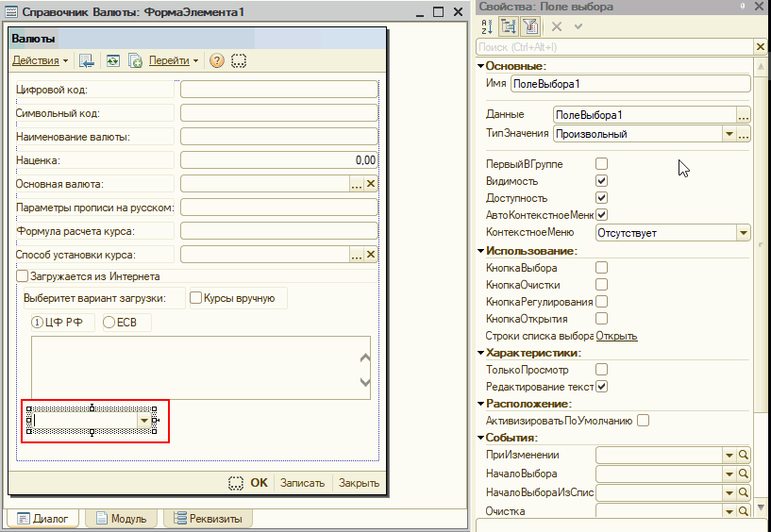
Task: Click the dotted placeholder icon next to help
Action: pos(239,60)
